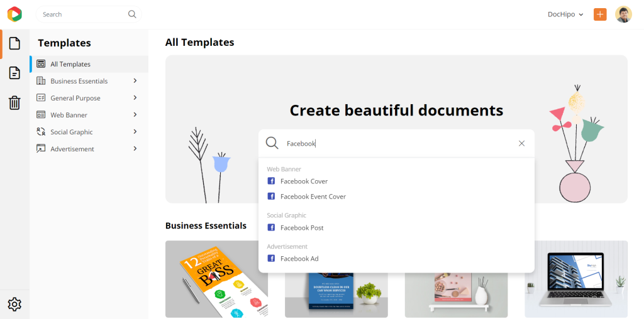Select Web Banner category label

tap(69, 115)
